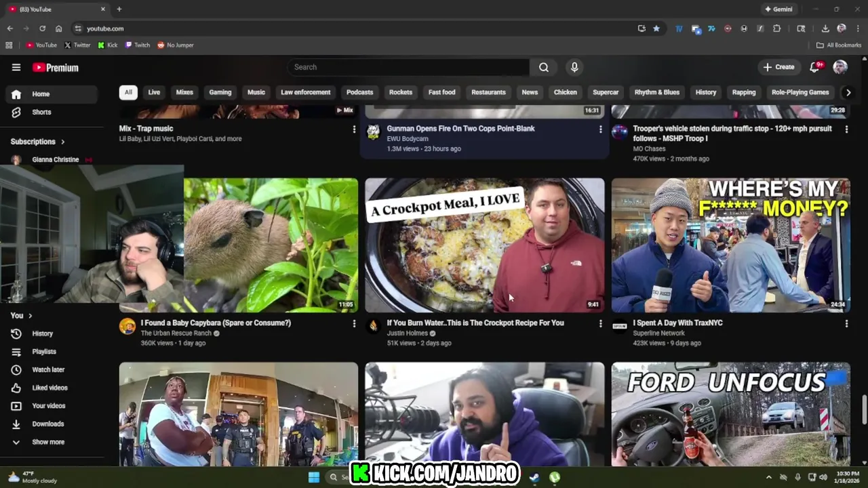Open options for the Crockpot Recipe video
The height and width of the screenshot is (488, 868).
600,324
